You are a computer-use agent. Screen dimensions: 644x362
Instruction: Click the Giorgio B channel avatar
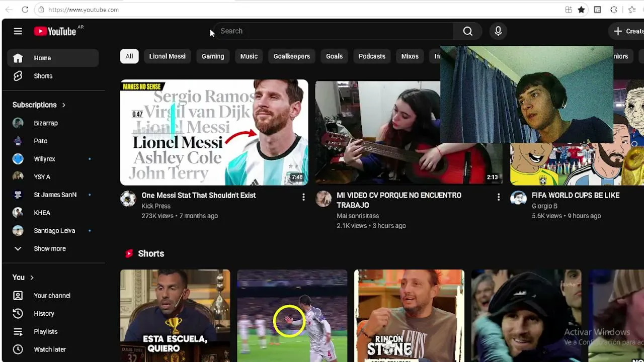tap(518, 199)
